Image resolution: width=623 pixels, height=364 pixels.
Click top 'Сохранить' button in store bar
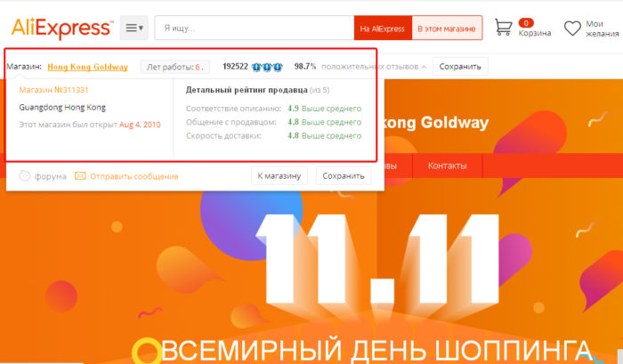click(x=460, y=67)
